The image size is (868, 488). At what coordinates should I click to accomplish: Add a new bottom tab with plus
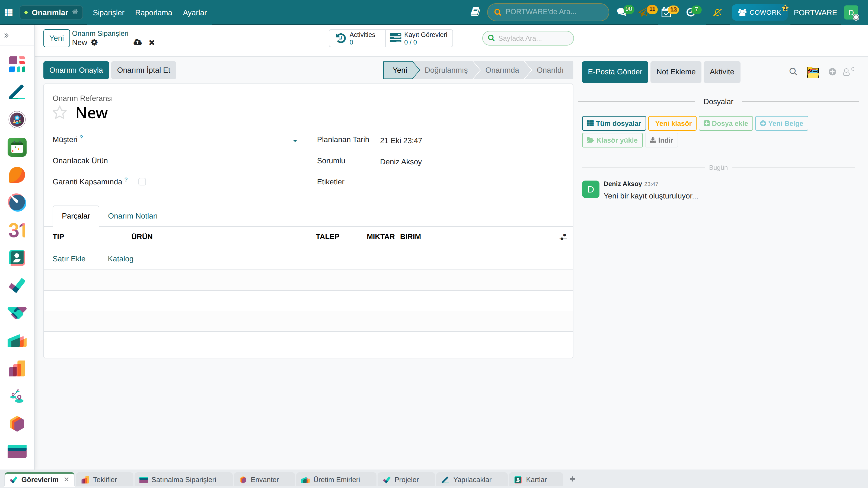point(572,479)
